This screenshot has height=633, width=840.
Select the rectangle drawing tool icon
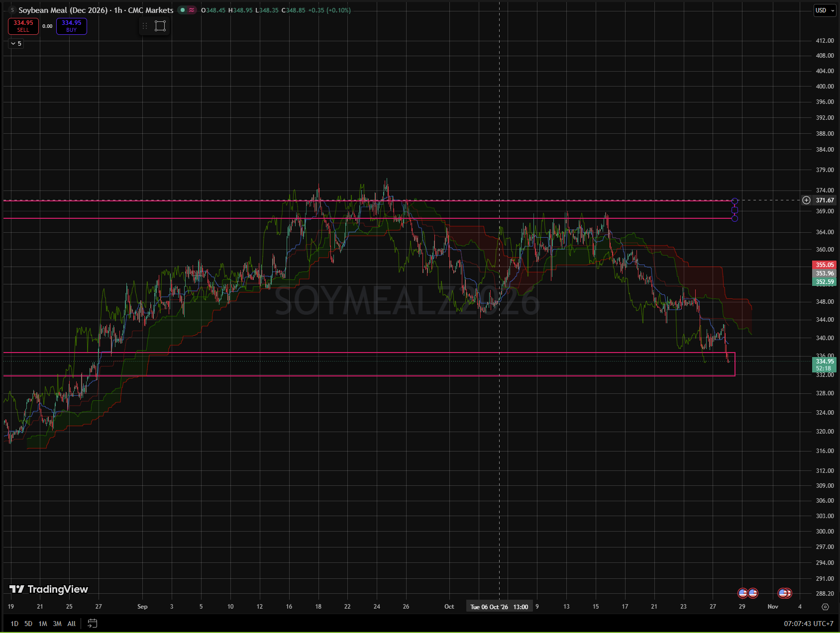[x=160, y=26]
